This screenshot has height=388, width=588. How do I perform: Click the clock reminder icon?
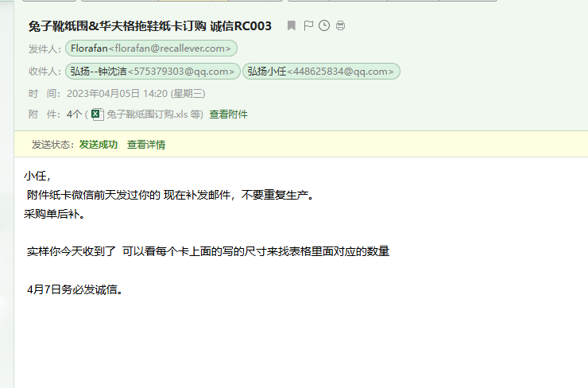(324, 26)
